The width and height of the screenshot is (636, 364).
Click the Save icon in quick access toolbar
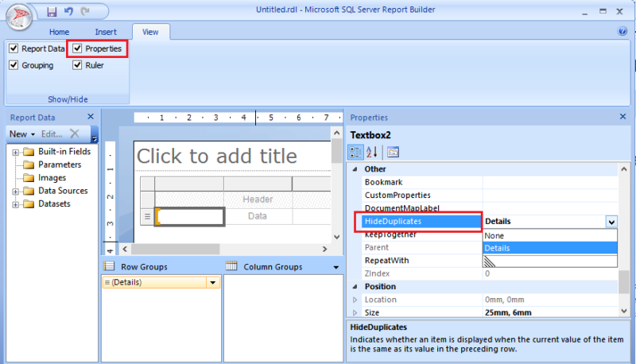coord(52,12)
